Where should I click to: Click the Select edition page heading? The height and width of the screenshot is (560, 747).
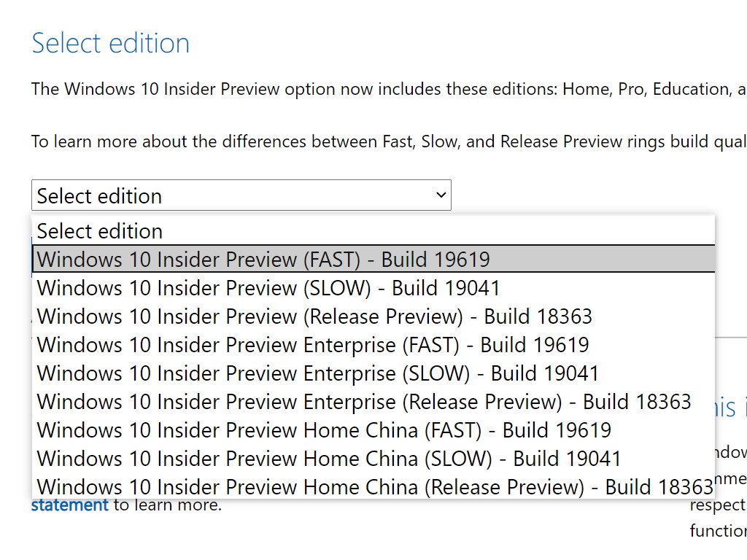click(x=111, y=43)
